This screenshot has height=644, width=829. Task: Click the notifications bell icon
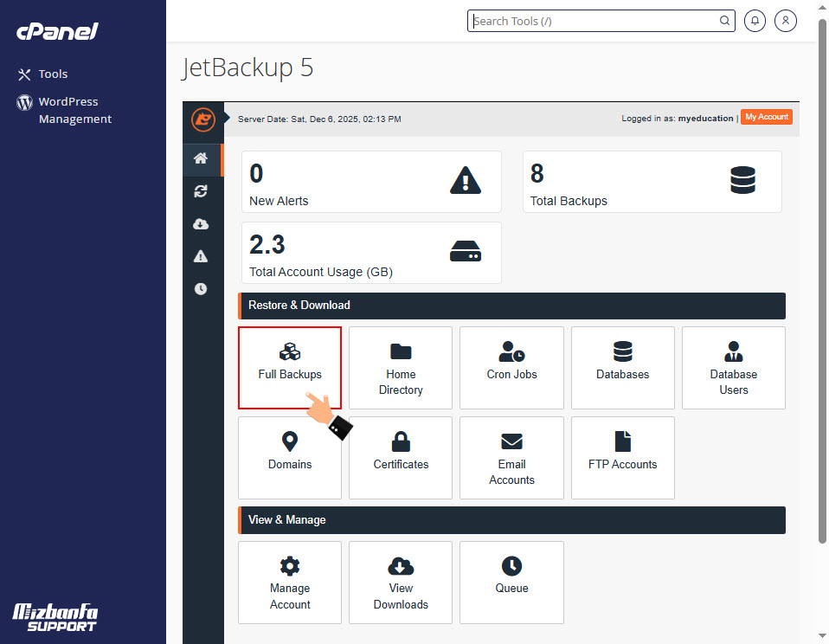point(755,21)
